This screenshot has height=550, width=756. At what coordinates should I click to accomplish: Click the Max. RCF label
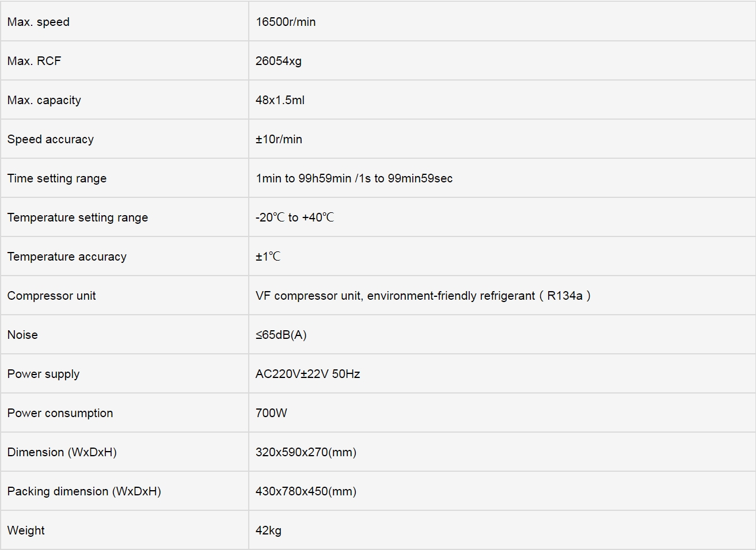click(34, 61)
